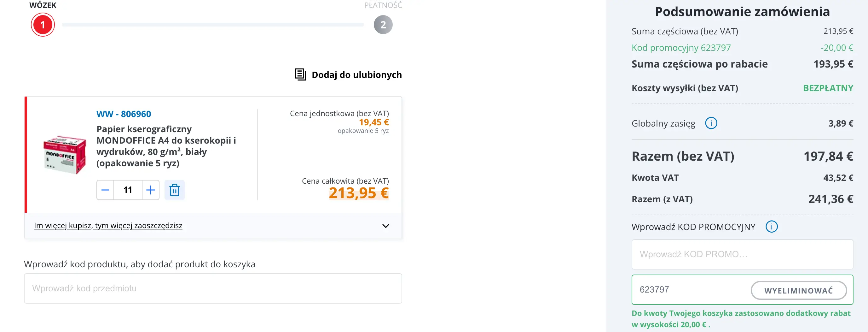
Task: Click the Wprowadź kod przedmiotu input field
Action: pos(213,288)
